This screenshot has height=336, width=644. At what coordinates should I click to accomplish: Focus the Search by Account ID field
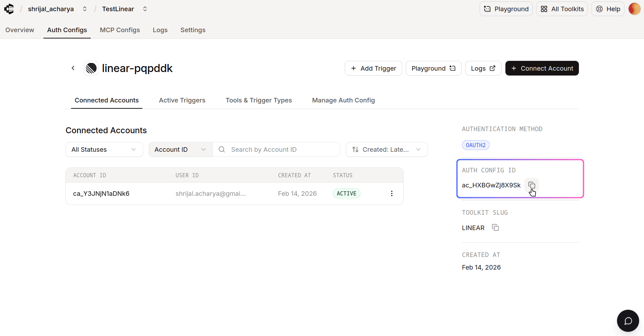276,149
